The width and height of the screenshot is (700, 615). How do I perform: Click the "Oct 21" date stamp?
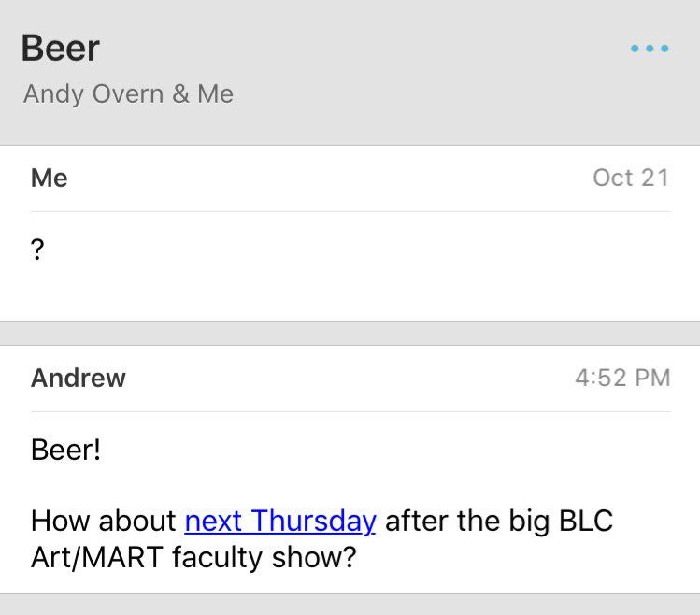click(631, 178)
